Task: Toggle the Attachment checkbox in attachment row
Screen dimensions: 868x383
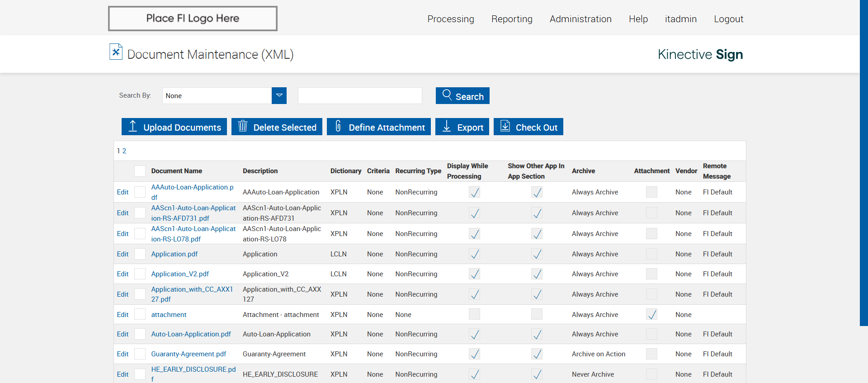Action: pyautogui.click(x=651, y=314)
